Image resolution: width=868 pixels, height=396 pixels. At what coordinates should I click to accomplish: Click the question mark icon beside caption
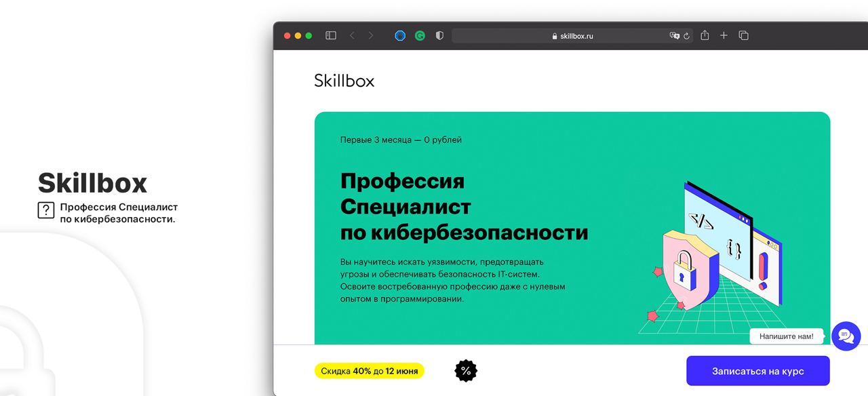45,210
